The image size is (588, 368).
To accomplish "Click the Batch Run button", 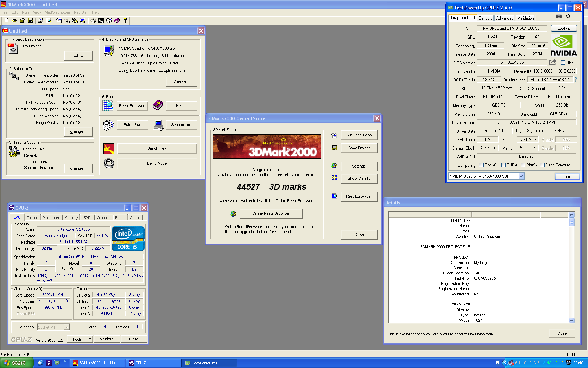I will coord(132,125).
